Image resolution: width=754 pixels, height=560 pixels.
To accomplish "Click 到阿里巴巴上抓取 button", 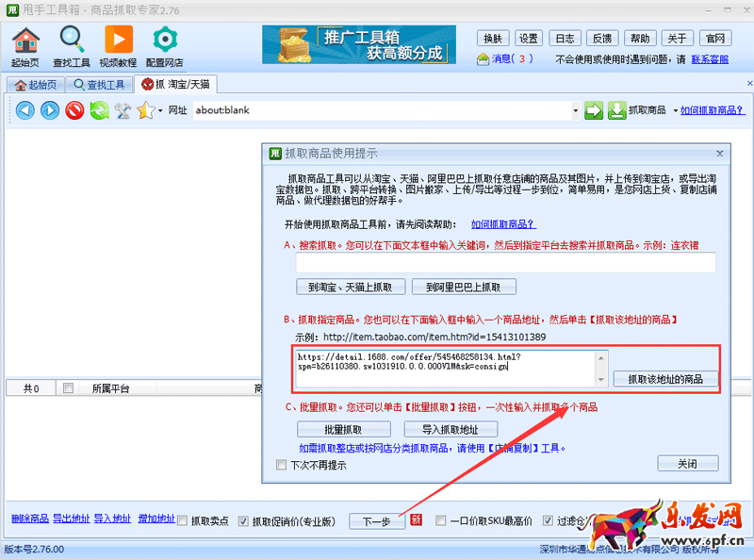I will pyautogui.click(x=464, y=288).
